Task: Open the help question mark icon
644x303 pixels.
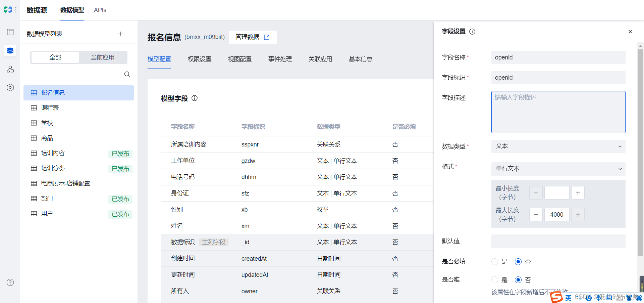Action: (10, 282)
